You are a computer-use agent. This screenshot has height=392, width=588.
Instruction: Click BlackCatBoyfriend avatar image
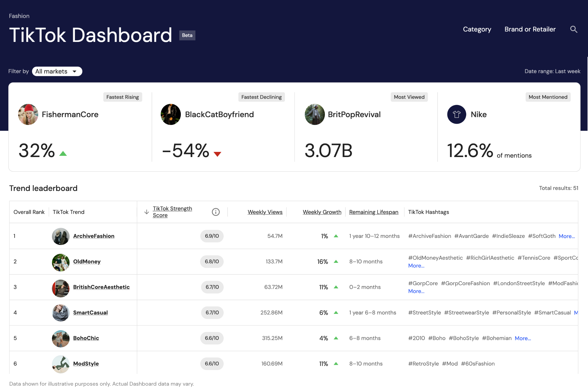tap(171, 114)
